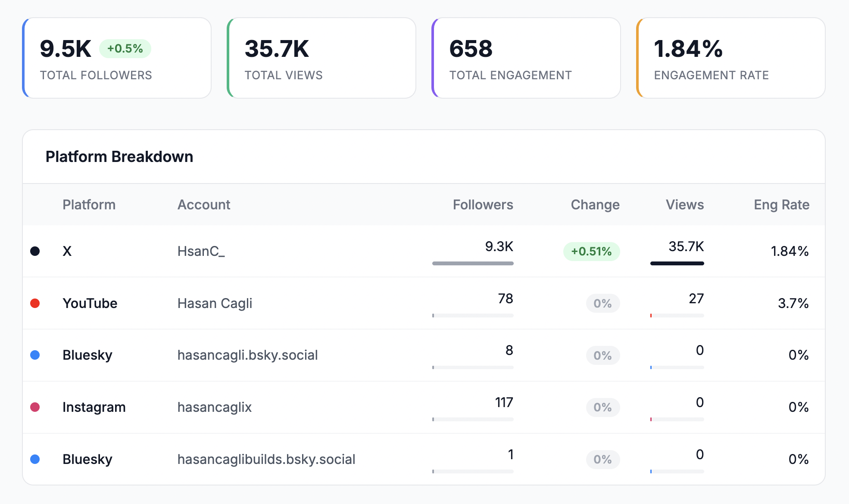
Task: Click X's follower progress bar
Action: (x=472, y=263)
